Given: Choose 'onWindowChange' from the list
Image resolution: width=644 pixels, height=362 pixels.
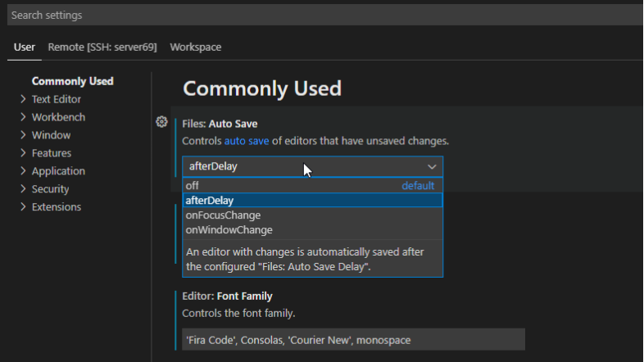Looking at the screenshot, I should coord(229,230).
